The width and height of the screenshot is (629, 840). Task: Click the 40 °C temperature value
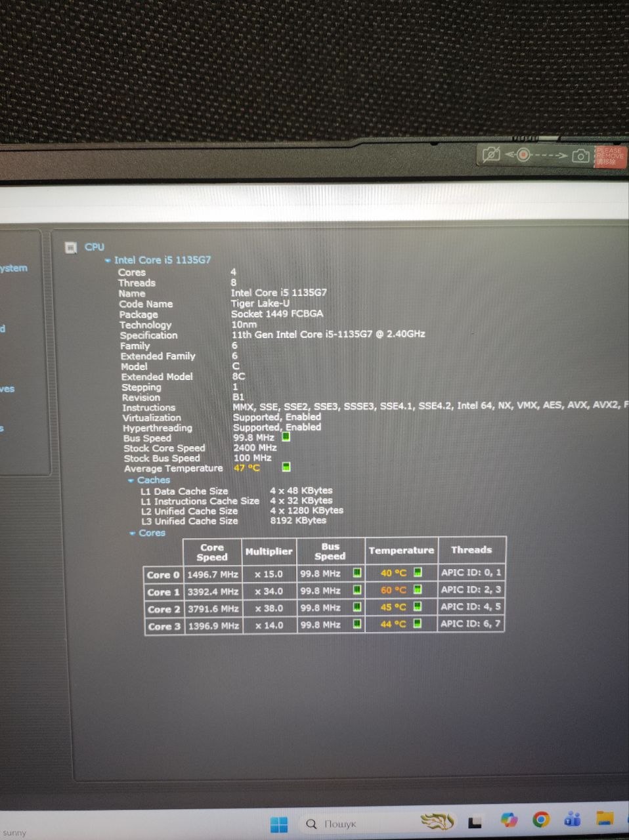click(394, 573)
